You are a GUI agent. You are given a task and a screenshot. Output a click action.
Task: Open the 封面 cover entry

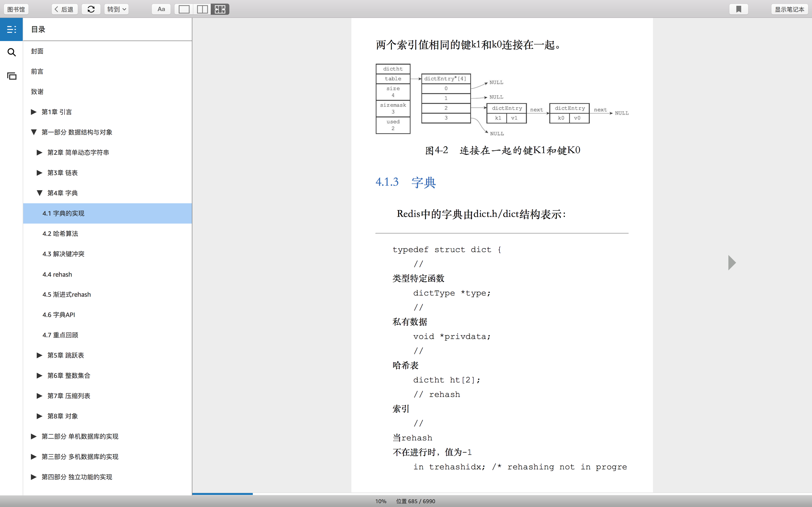(x=37, y=51)
